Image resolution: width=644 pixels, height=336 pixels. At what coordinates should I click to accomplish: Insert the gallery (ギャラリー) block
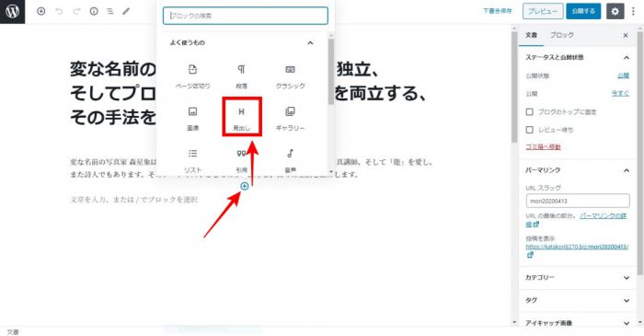coord(291,119)
